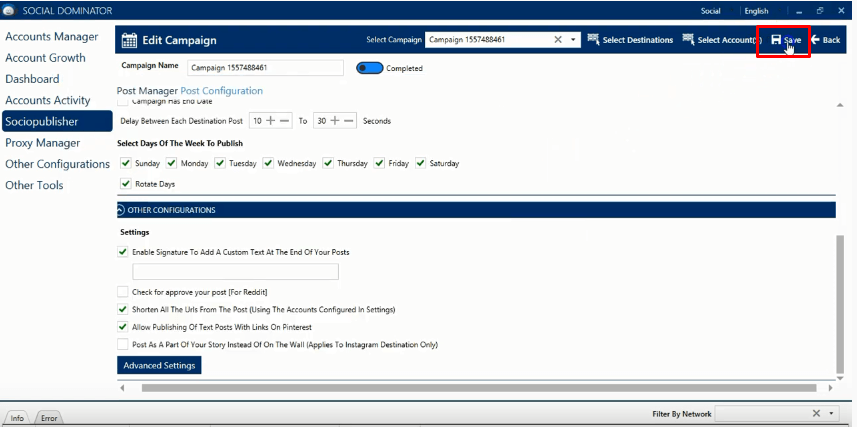This screenshot has height=427, width=857.
Task: Clear the Filter By Network selection
Action: (816, 413)
